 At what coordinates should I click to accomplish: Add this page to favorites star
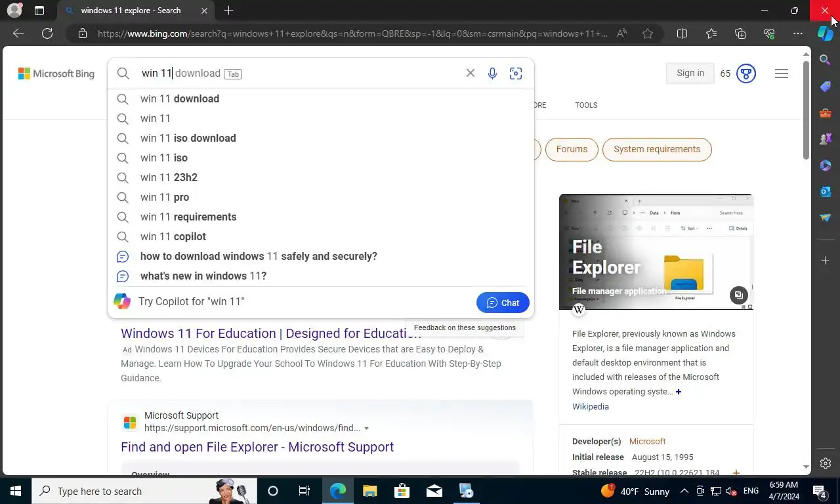(648, 33)
